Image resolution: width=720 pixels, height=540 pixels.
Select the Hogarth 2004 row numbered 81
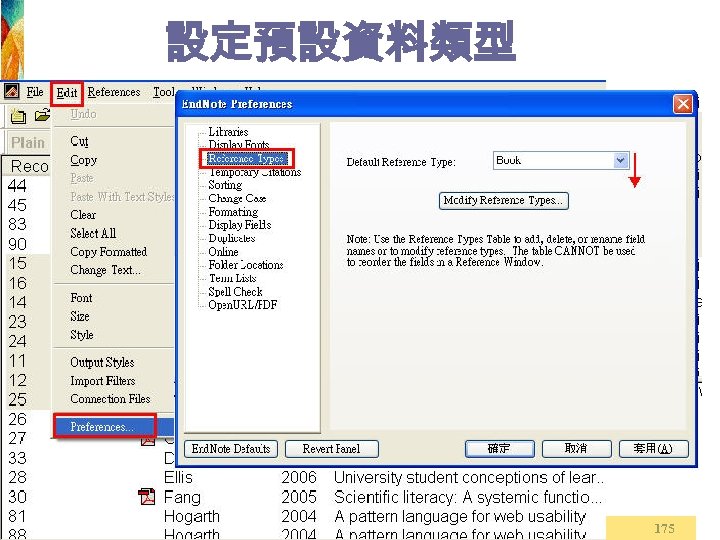[x=305, y=517]
